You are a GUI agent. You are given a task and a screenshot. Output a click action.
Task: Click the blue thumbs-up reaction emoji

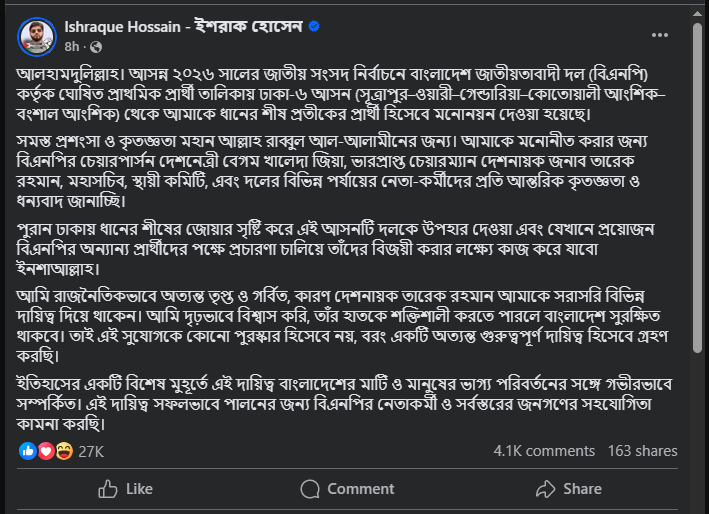28,451
